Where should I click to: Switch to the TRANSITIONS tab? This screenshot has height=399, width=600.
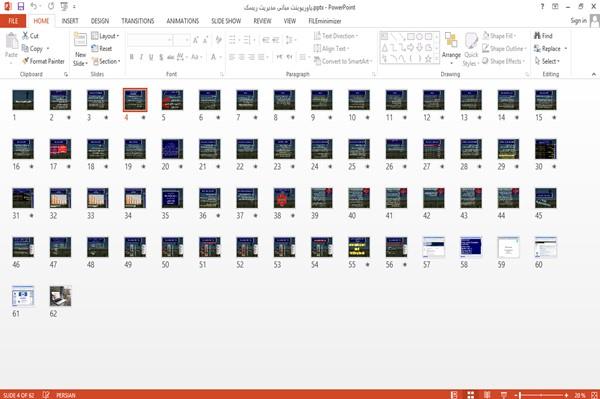point(138,21)
